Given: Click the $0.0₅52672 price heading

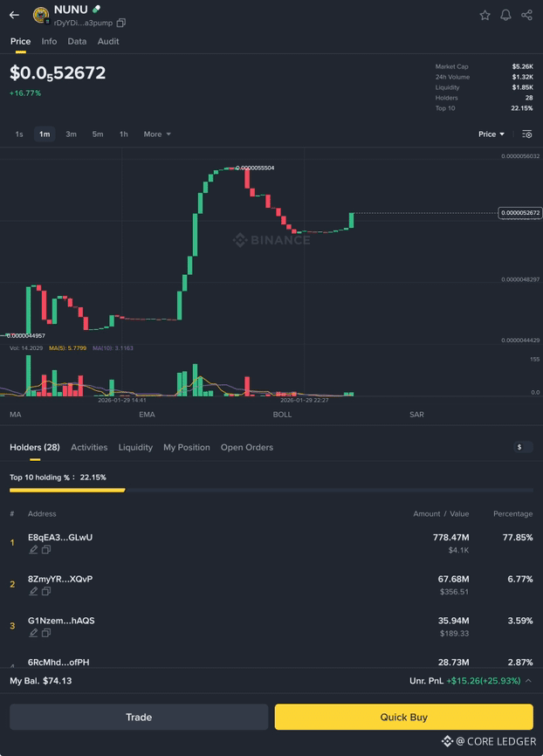Looking at the screenshot, I should (x=58, y=72).
